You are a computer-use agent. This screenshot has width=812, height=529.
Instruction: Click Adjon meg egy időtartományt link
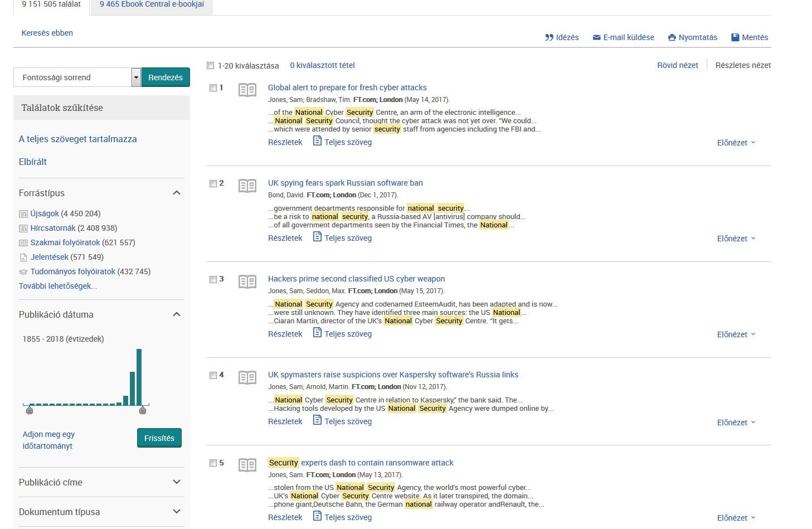(x=48, y=440)
